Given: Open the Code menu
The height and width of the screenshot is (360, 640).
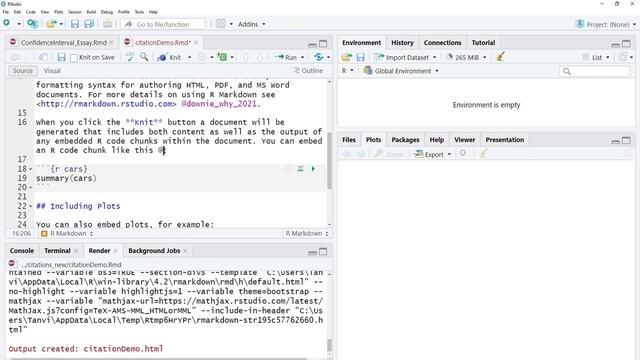Looking at the screenshot, I should tap(31, 12).
